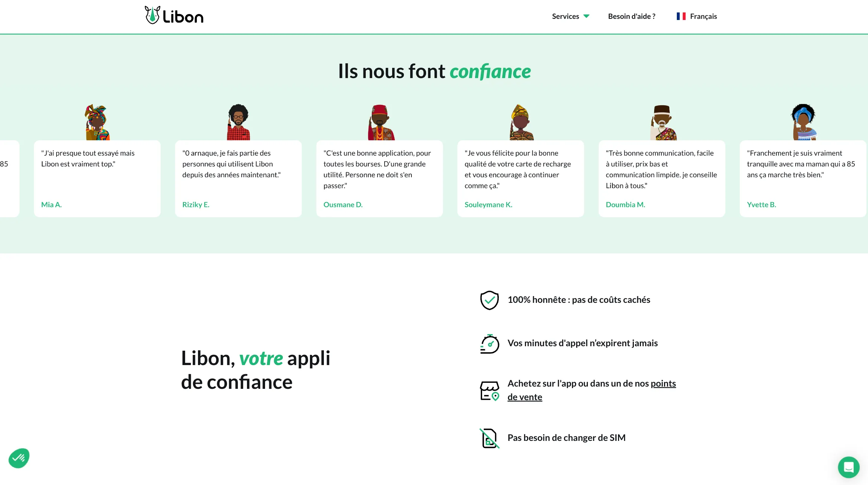Click the "Franchement je suis vraiment" testimonial
This screenshot has width=868, height=485.
(x=801, y=164)
